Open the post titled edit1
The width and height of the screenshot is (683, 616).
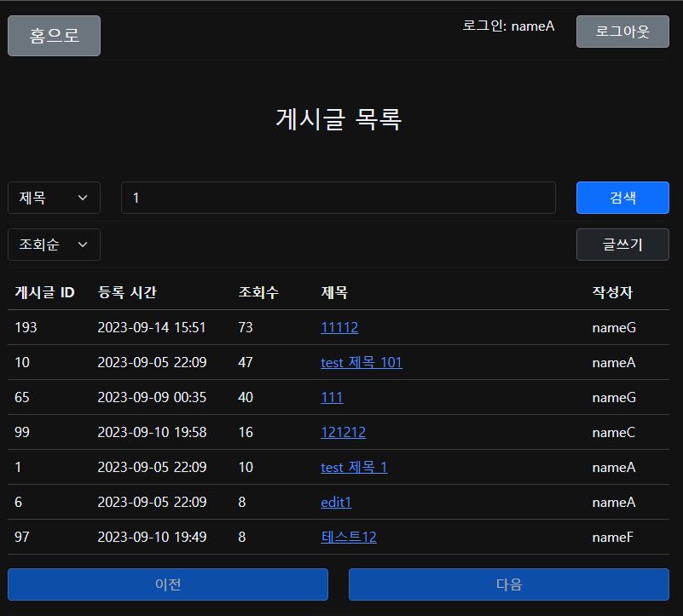tap(336, 502)
